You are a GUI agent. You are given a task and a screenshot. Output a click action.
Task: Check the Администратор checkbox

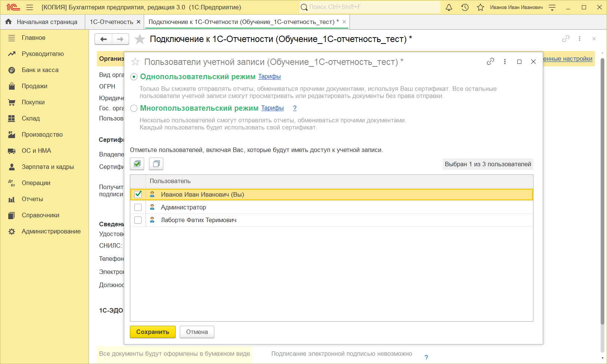point(138,207)
